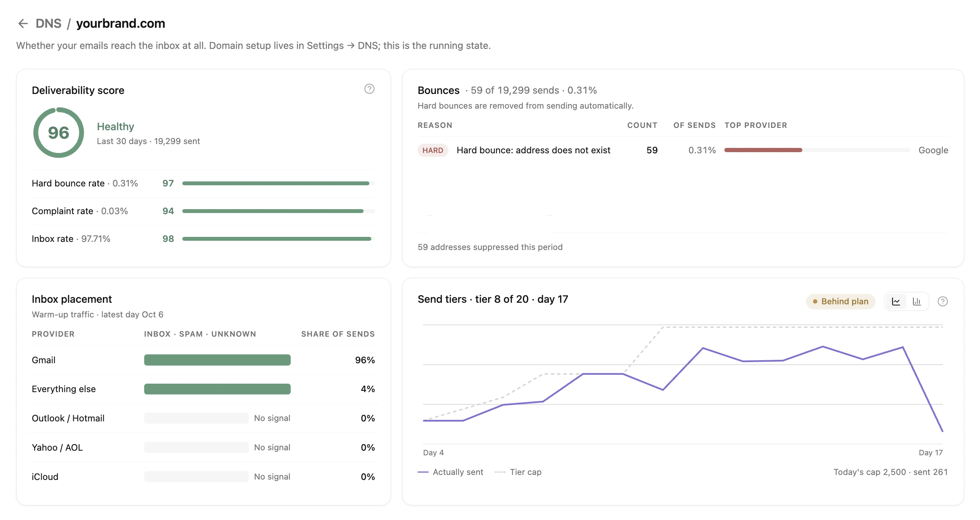Screen dimensions: 980x520
Task: Click the Healthy status label
Action: tap(116, 126)
